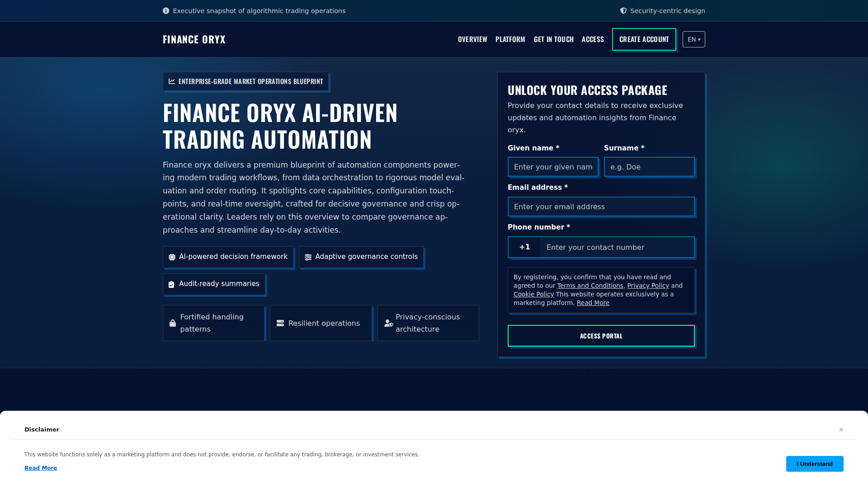Click the Disclaimer heading in the banner
868x488 pixels.
[x=42, y=430]
